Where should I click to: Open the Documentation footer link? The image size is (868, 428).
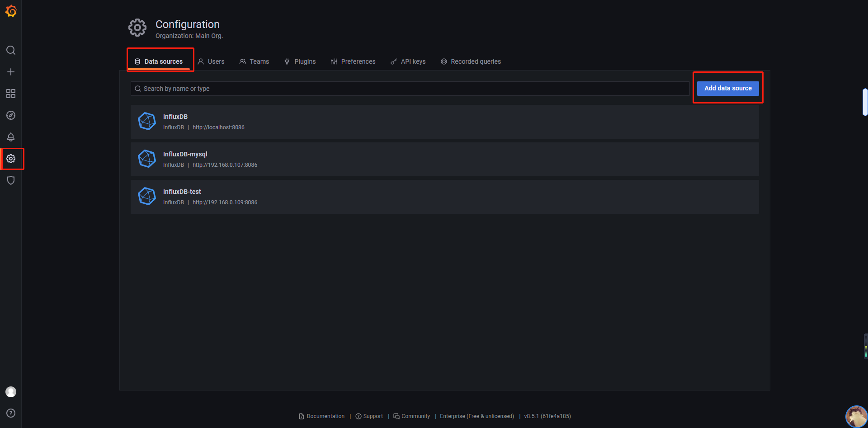coord(322,416)
